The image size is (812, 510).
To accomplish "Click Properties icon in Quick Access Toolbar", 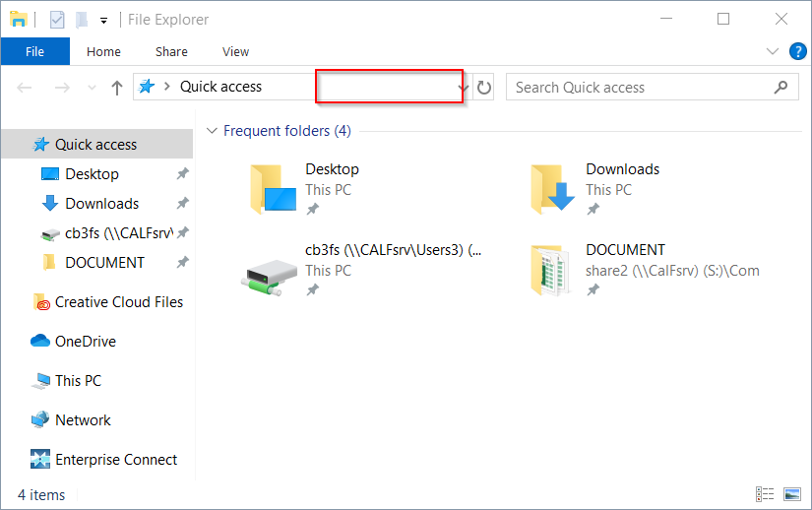I will pos(57,20).
